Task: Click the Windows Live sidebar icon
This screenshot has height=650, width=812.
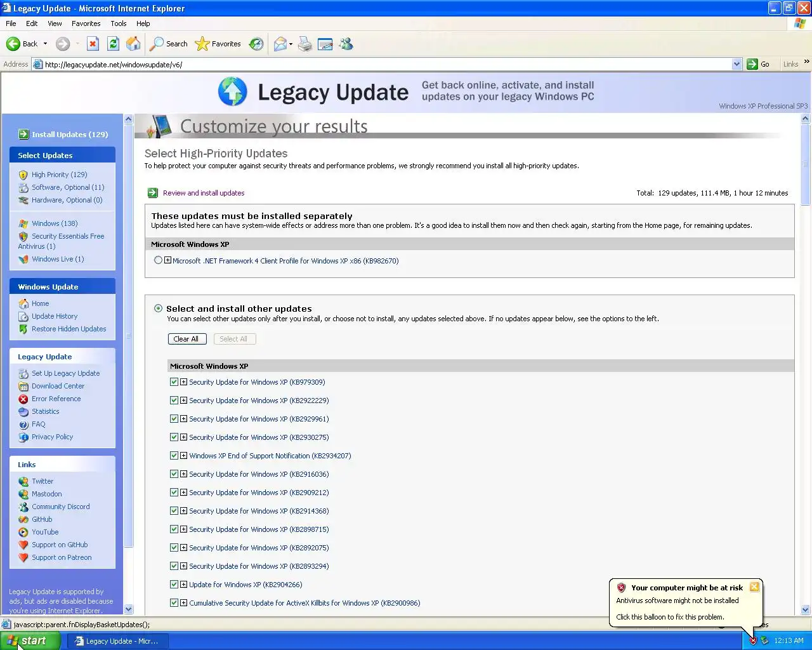Action: [x=23, y=259]
